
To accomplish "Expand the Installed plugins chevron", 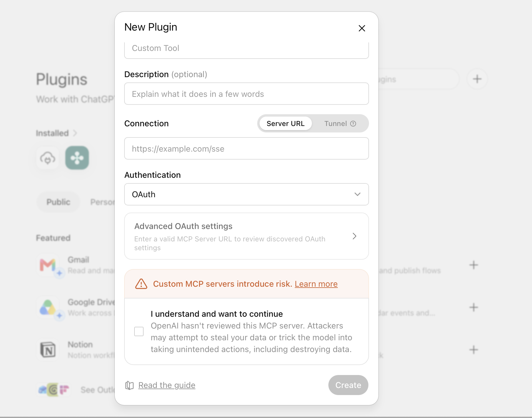I will 75,133.
